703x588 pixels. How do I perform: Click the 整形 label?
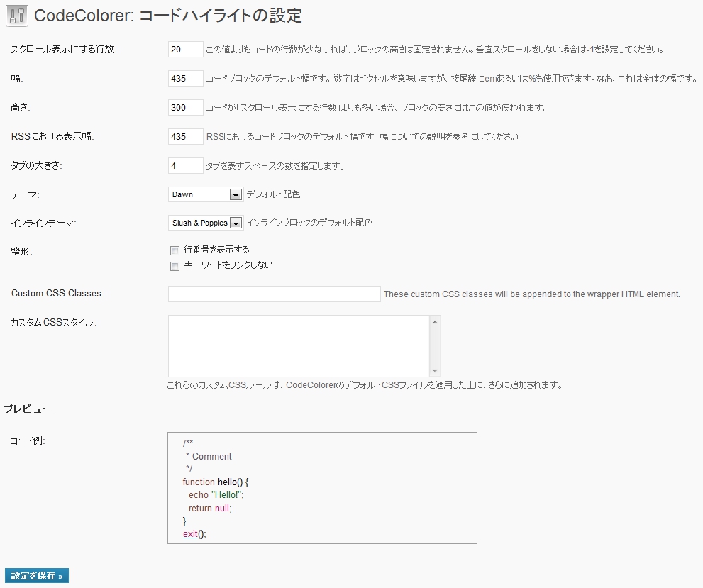pos(21,251)
